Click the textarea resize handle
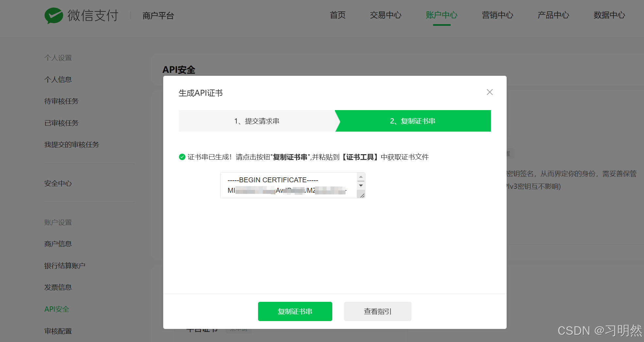 coord(362,195)
